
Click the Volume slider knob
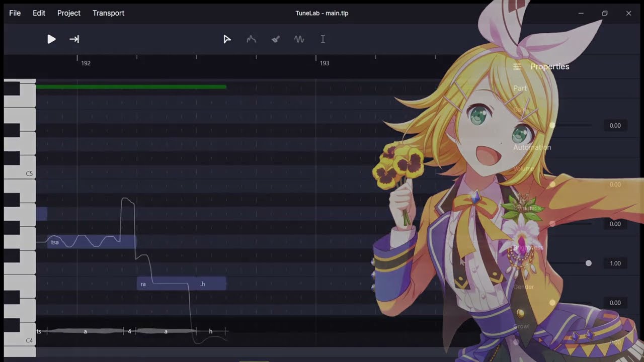click(x=552, y=185)
